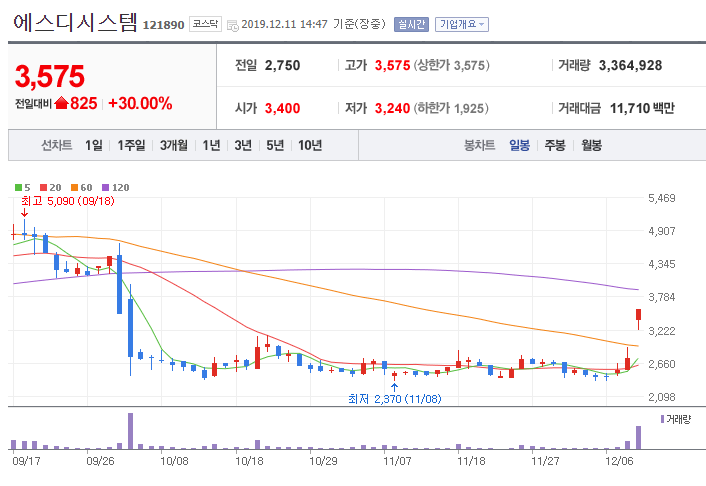Viewport: 706px width, 486px height.
Task: Click the purple 거래량 volume legend swatch
Action: (x=662, y=419)
